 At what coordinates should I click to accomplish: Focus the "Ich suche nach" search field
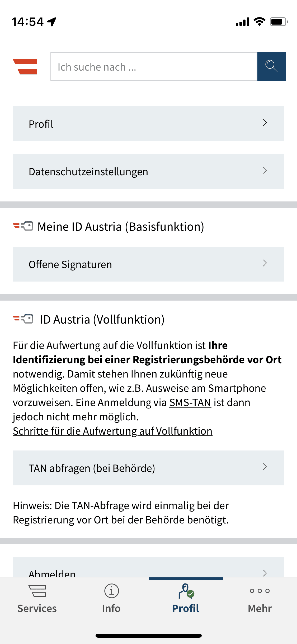(154, 67)
